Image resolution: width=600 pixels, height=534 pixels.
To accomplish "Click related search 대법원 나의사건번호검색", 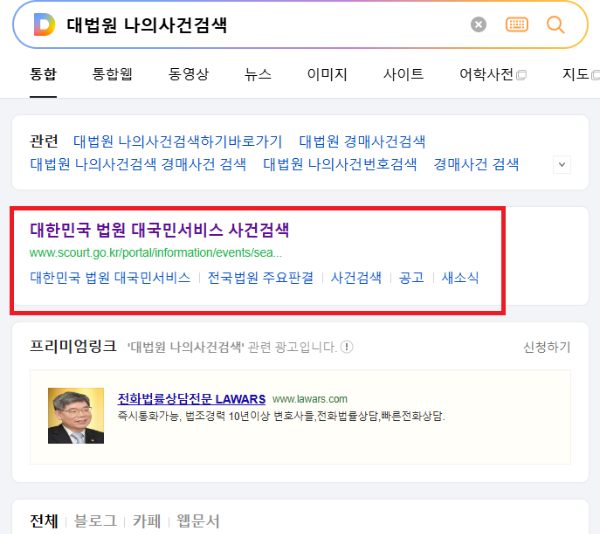I will point(340,164).
